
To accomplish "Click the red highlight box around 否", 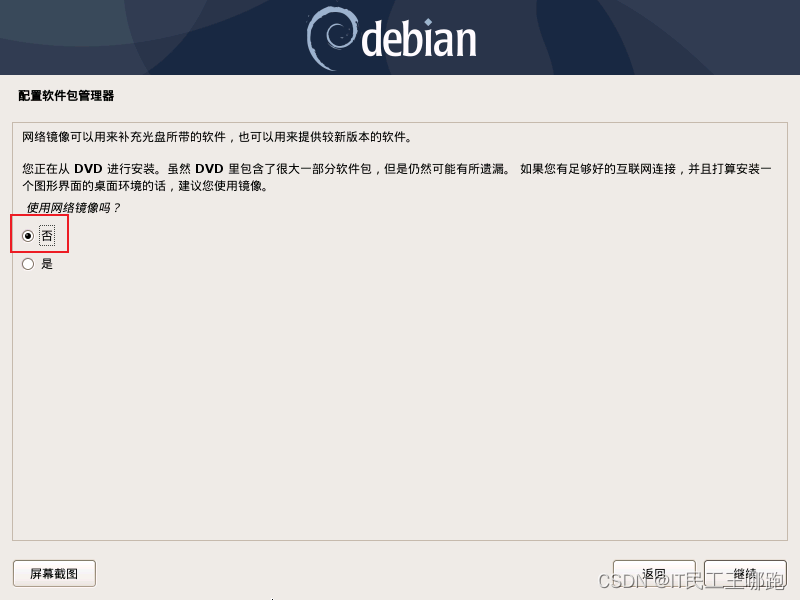I will click(x=39, y=234).
